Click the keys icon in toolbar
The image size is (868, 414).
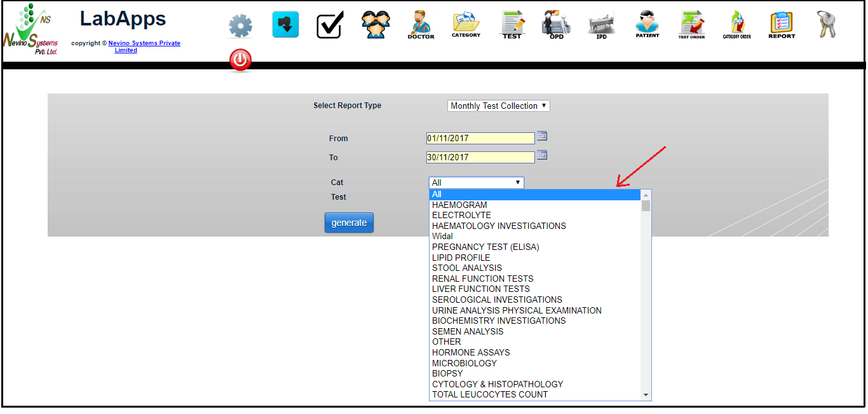point(827,25)
